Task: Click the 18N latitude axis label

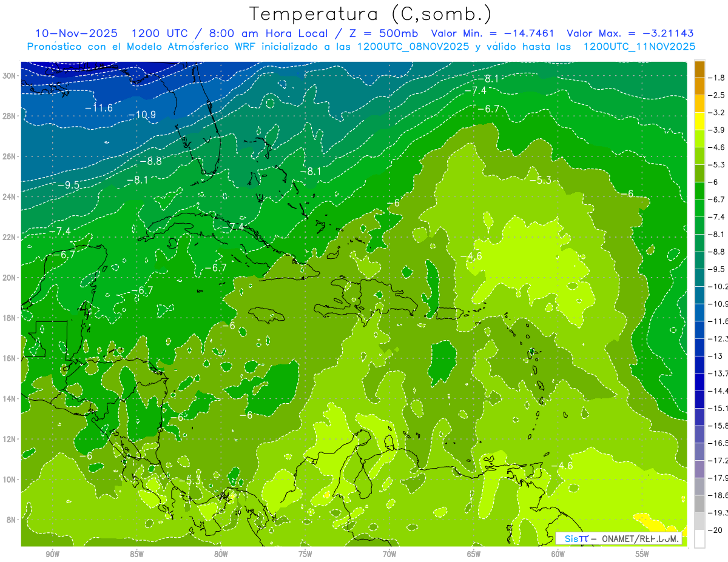Action: coord(10,318)
